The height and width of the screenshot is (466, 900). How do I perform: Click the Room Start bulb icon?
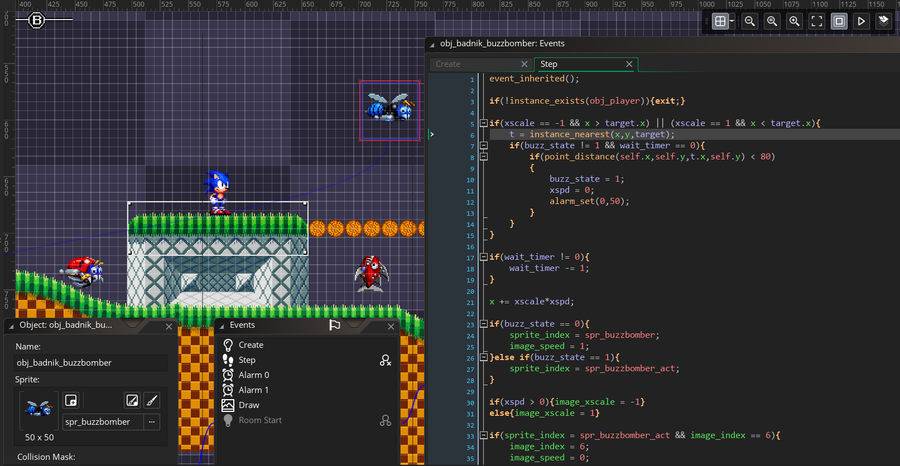coord(228,420)
